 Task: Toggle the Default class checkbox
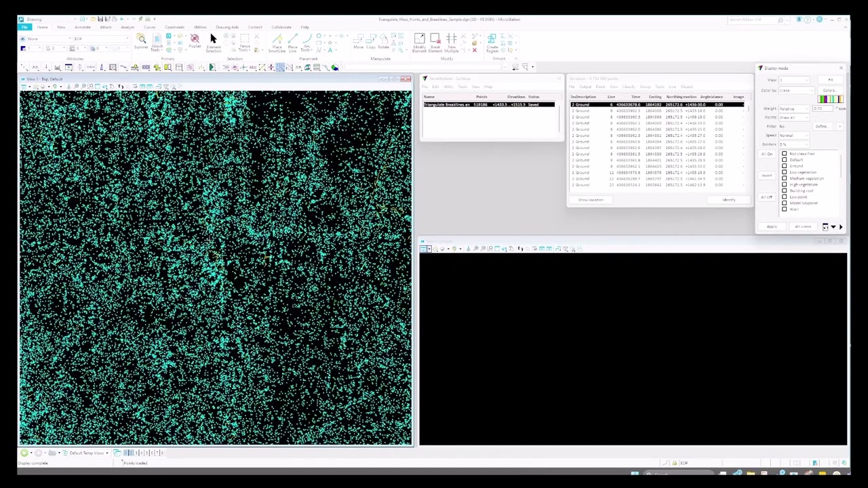[x=785, y=160]
